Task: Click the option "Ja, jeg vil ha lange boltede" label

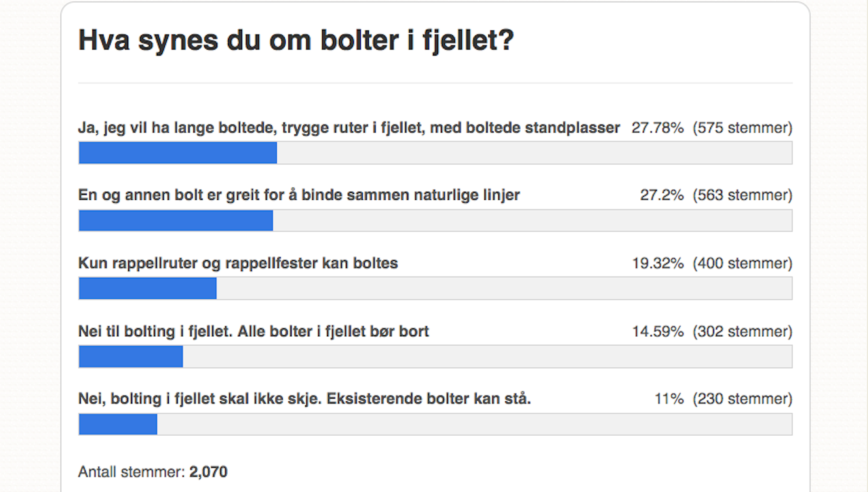Action: pyautogui.click(x=349, y=127)
